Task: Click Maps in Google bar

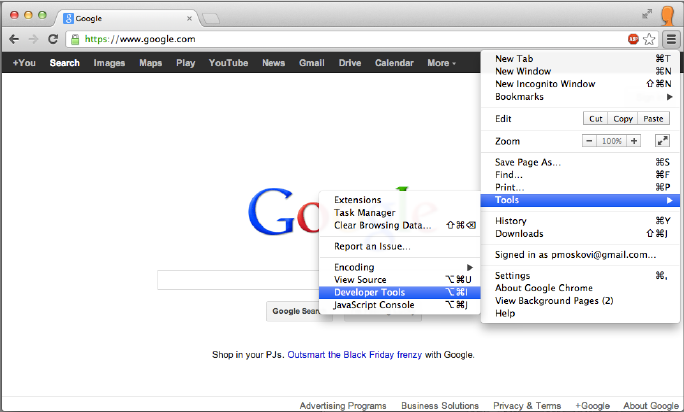Action: pos(150,63)
